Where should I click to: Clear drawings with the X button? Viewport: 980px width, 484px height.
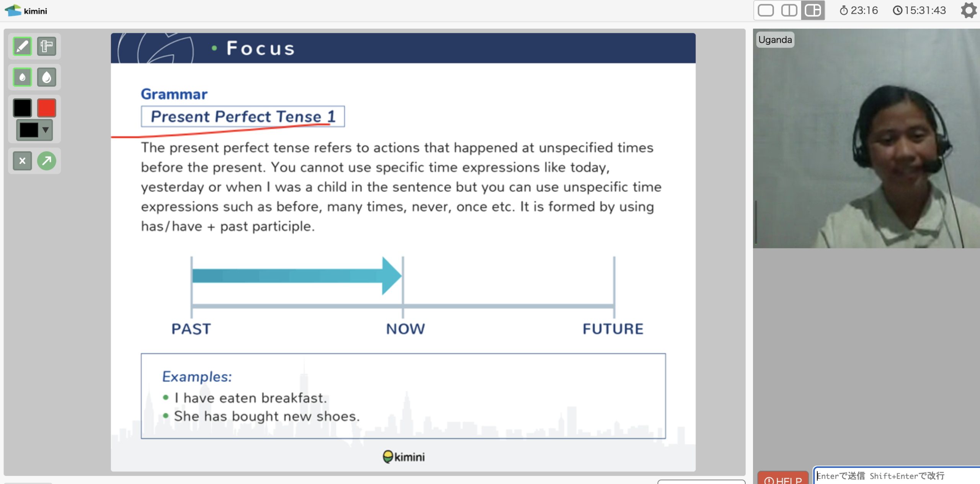click(x=22, y=161)
